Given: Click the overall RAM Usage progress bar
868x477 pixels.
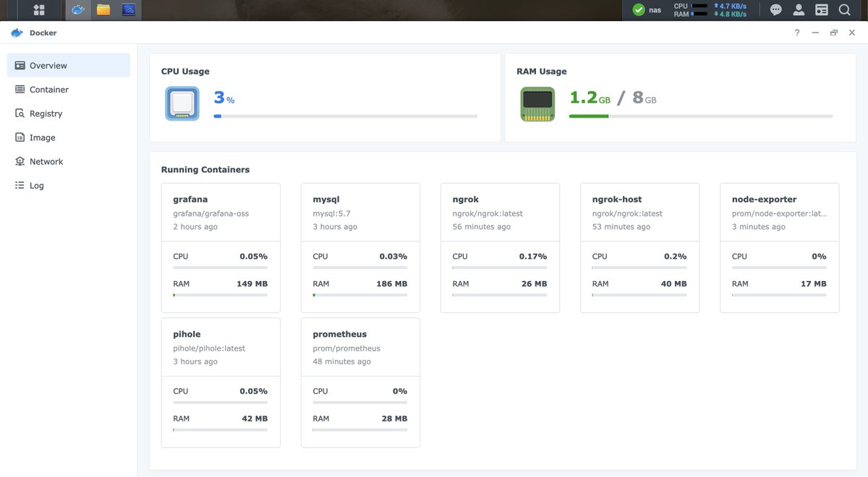Looking at the screenshot, I should pos(701,116).
